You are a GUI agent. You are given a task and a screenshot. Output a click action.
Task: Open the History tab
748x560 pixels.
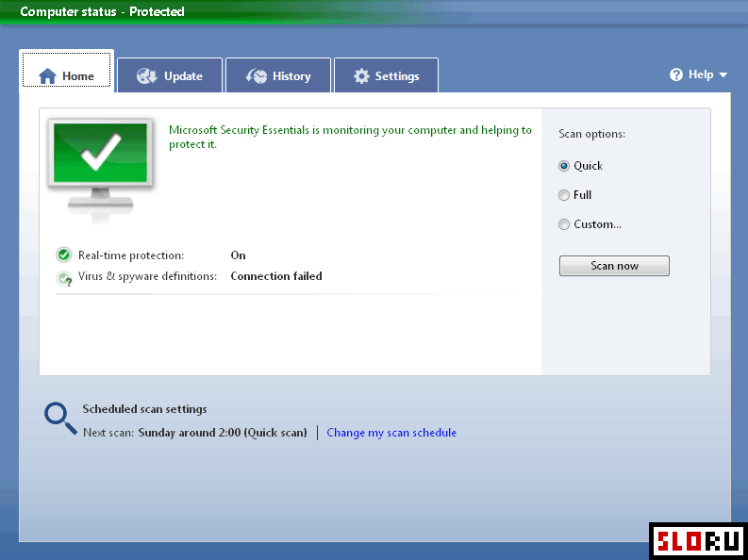[x=278, y=75]
